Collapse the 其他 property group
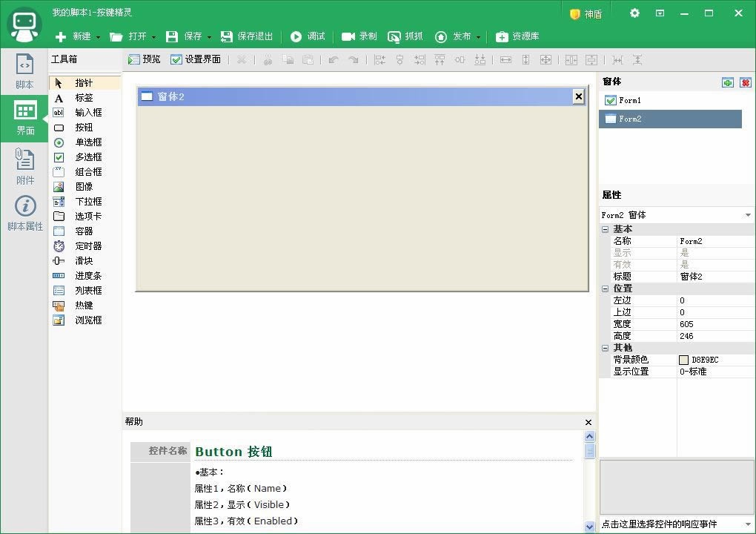 pyautogui.click(x=605, y=348)
